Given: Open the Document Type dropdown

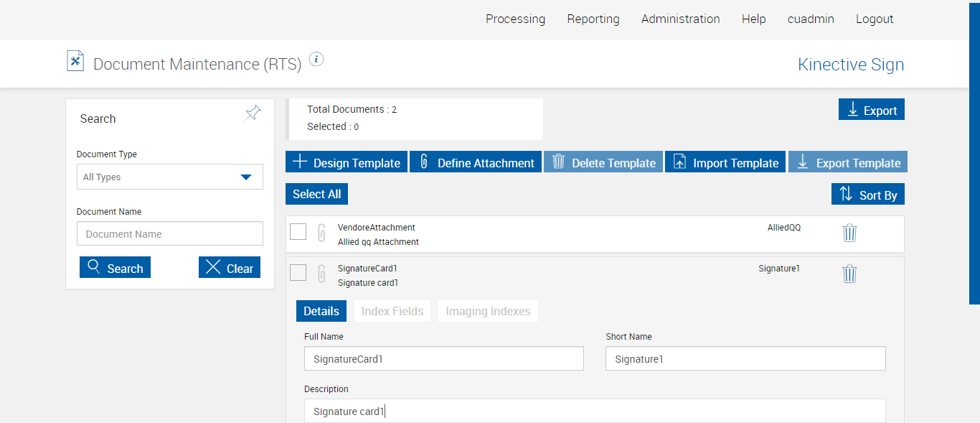Looking at the screenshot, I should pos(170,177).
